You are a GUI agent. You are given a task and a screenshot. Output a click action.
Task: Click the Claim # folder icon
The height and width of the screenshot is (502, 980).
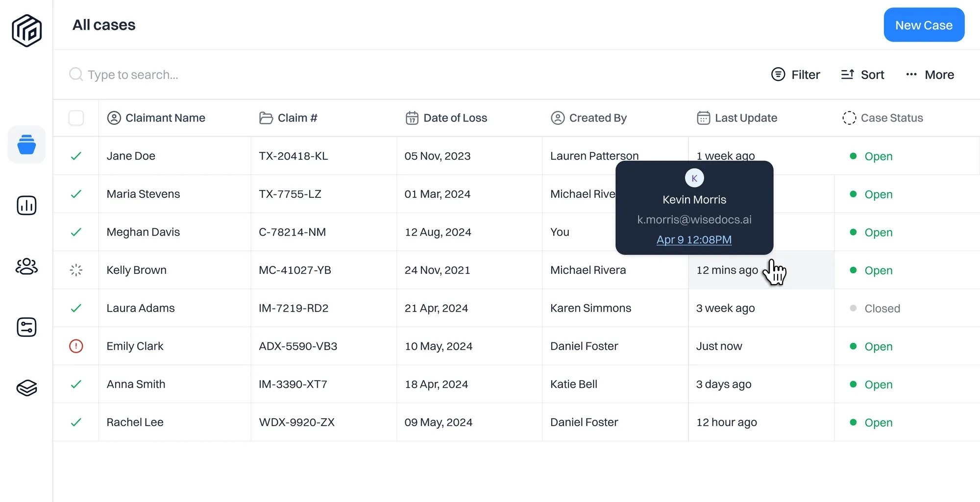[x=266, y=118]
